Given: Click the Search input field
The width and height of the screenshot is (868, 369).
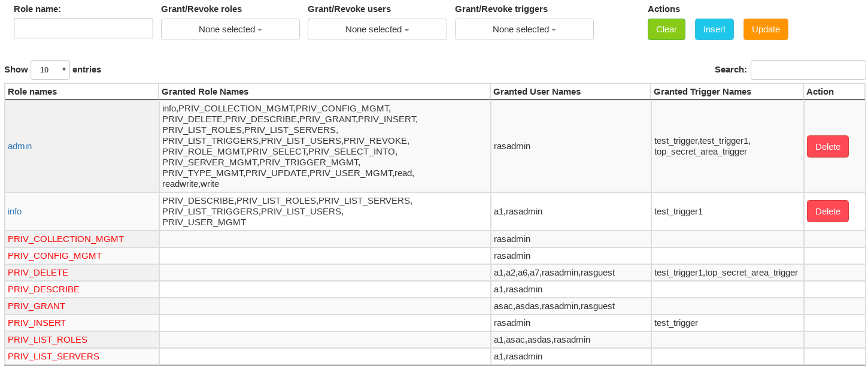Looking at the screenshot, I should click(x=808, y=69).
